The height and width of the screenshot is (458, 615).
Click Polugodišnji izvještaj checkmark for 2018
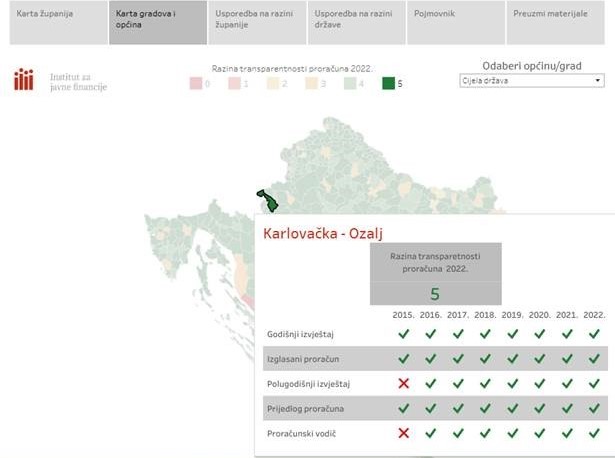485,383
